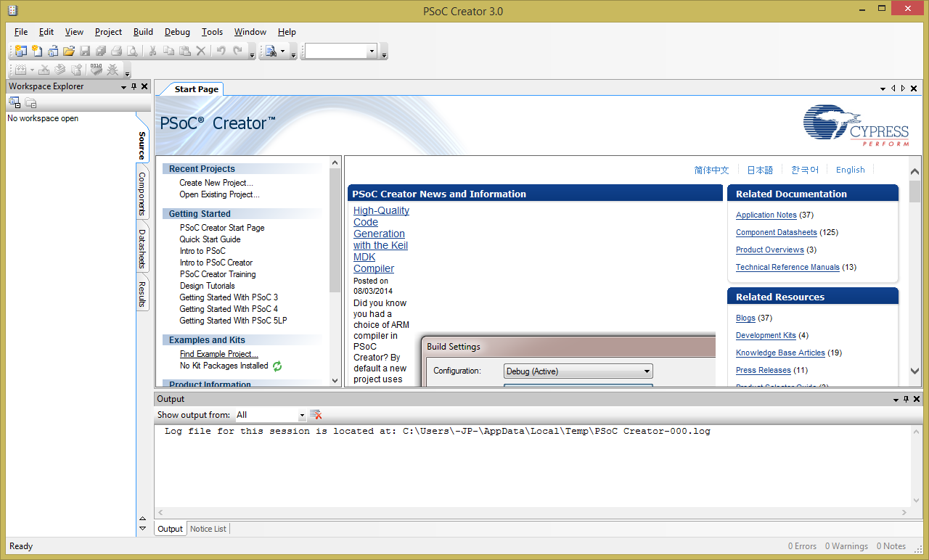Click the New Project toolbar icon

click(x=21, y=51)
